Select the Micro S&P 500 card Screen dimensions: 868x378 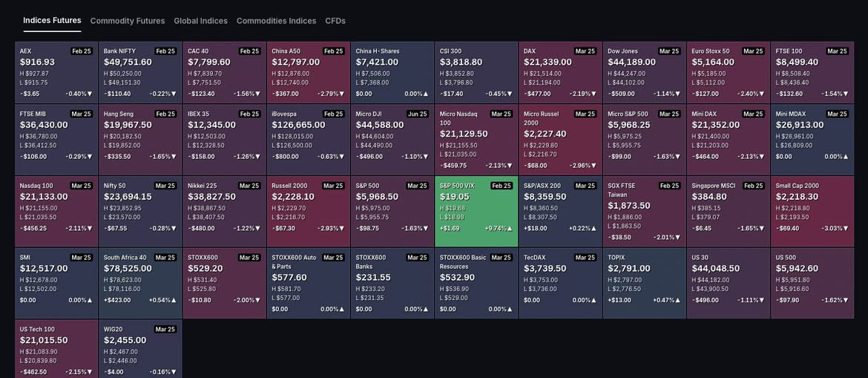(x=645, y=140)
